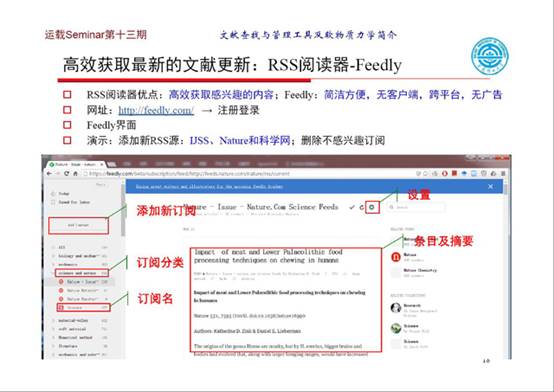Open the Chrome menu icon at toolbar end
This screenshot has height=392, width=554.
(503, 174)
